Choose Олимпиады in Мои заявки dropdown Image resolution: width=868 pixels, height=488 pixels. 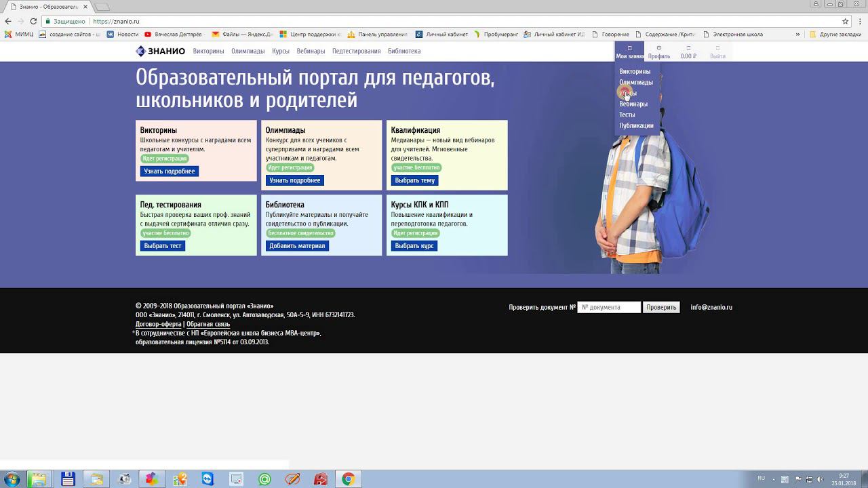point(636,82)
